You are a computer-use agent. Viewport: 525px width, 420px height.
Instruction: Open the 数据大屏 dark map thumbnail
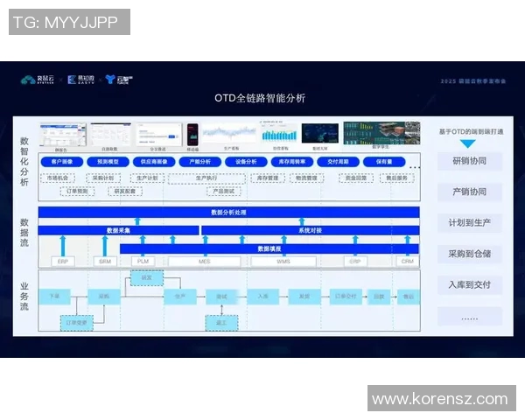(x=320, y=133)
